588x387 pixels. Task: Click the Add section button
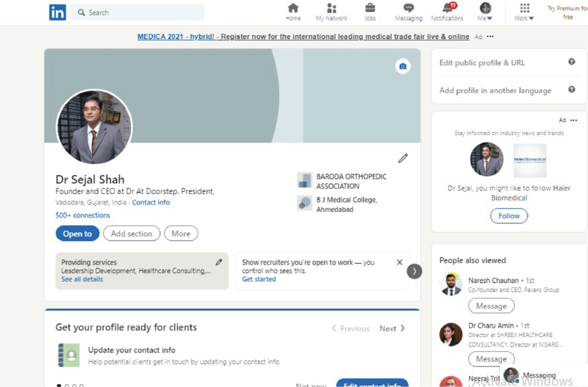(x=131, y=234)
